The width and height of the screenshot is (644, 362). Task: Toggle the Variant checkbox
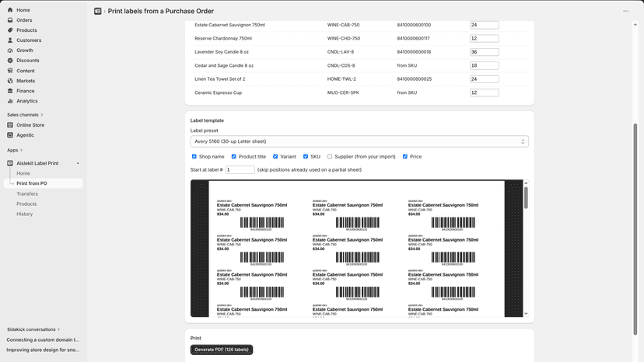point(275,156)
